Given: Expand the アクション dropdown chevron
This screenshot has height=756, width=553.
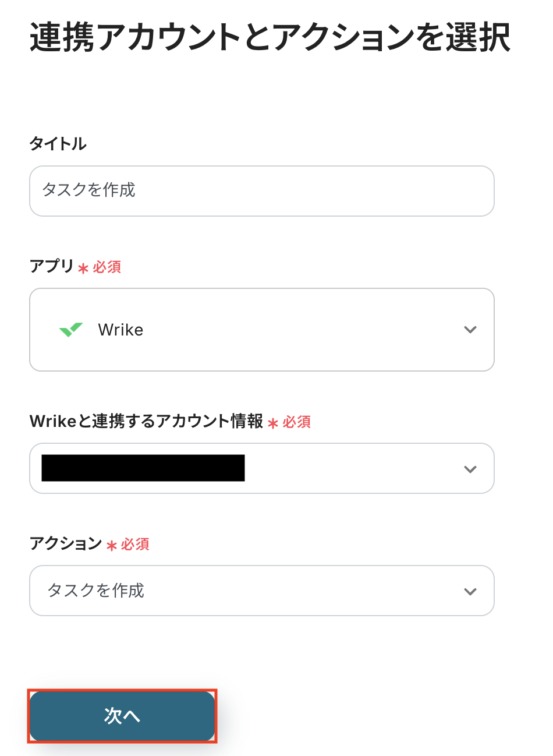Looking at the screenshot, I should point(470,591).
